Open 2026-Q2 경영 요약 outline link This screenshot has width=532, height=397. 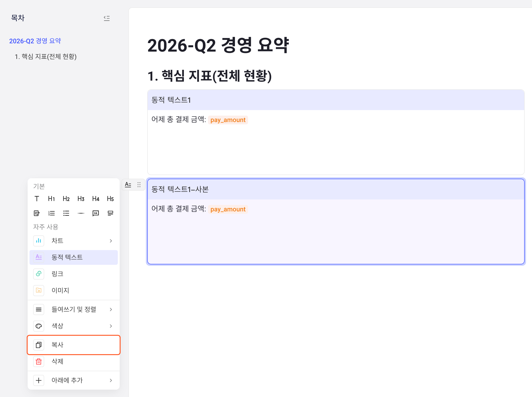click(x=35, y=41)
